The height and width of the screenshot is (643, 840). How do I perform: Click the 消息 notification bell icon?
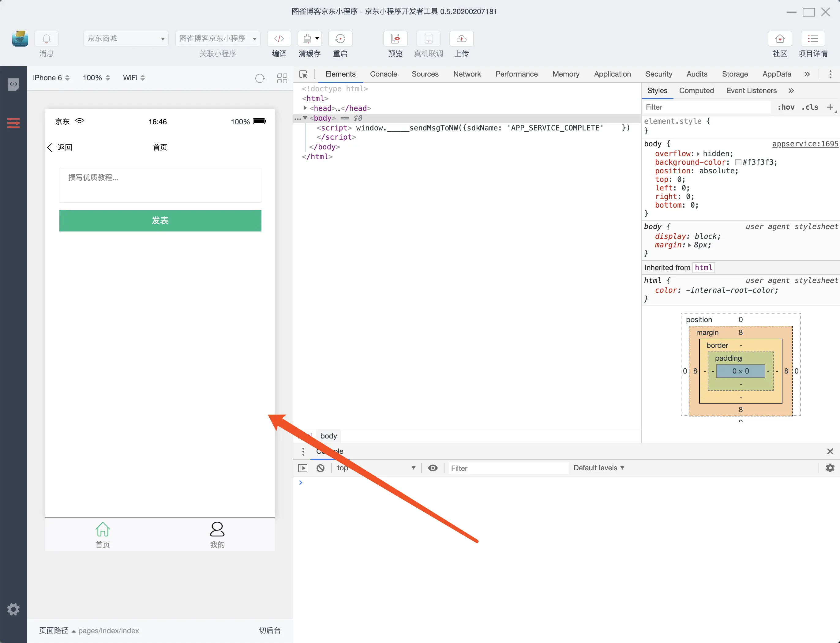(46, 39)
